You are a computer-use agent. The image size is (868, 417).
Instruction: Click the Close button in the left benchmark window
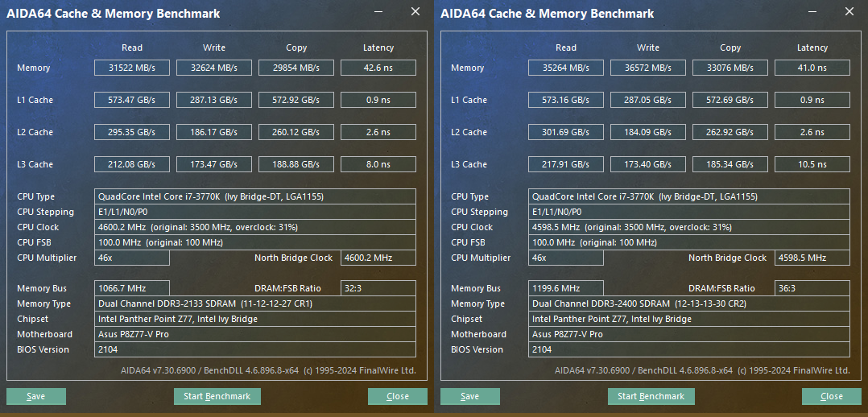click(x=398, y=396)
